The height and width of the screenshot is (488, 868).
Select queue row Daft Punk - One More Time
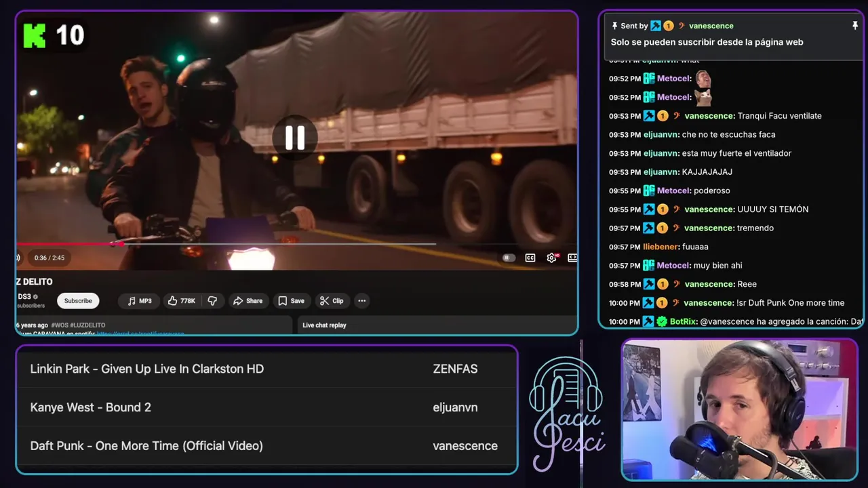tap(267, 446)
